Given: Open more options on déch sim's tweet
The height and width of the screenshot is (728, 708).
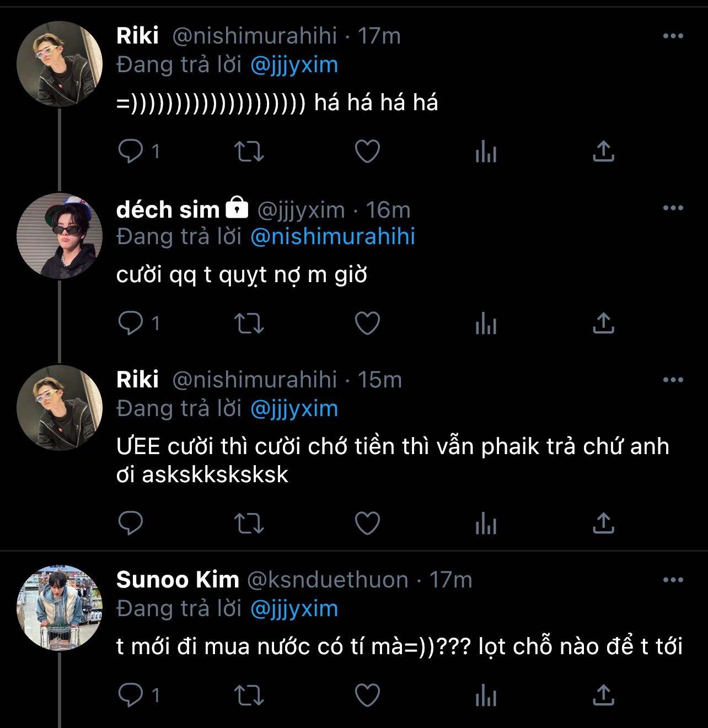Looking at the screenshot, I should tap(673, 208).
